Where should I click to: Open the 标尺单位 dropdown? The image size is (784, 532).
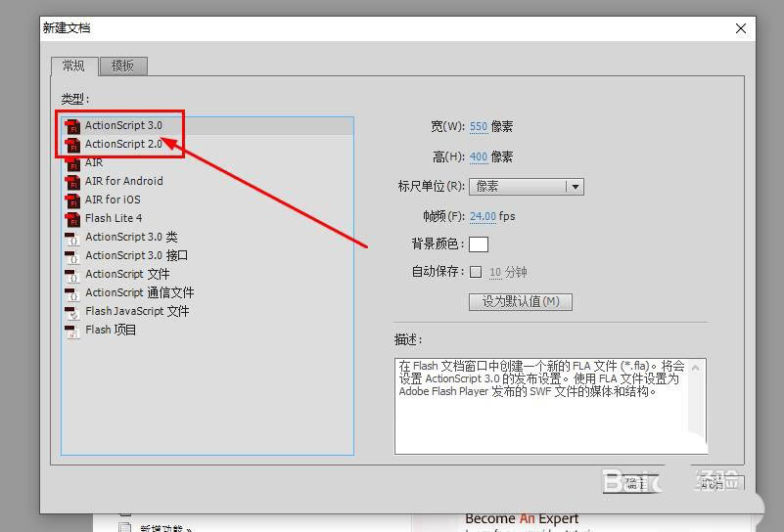coord(526,187)
